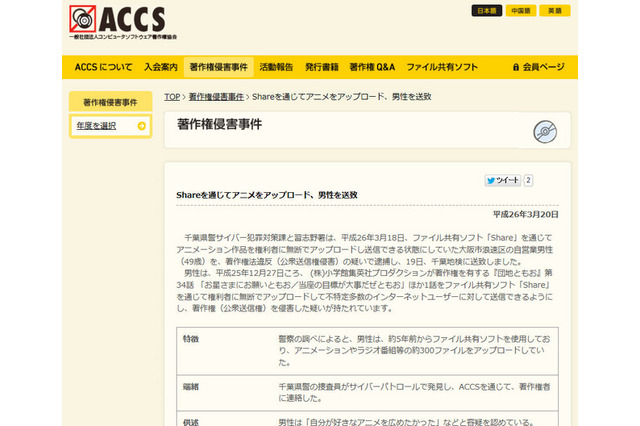This screenshot has width=640, height=426.
Task: Open the 発行書籍 menu
Action: 322,67
